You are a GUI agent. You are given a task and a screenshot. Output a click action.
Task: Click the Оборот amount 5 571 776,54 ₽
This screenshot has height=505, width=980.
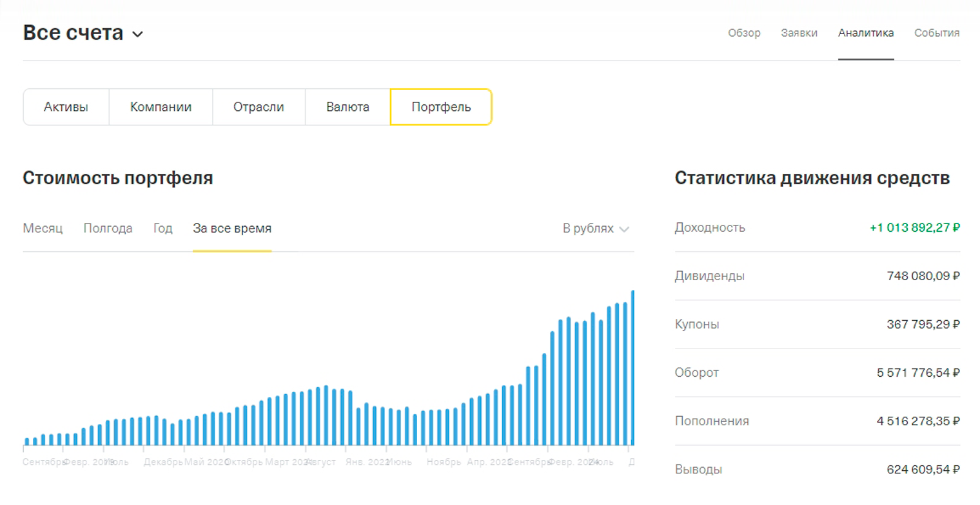[x=919, y=372]
